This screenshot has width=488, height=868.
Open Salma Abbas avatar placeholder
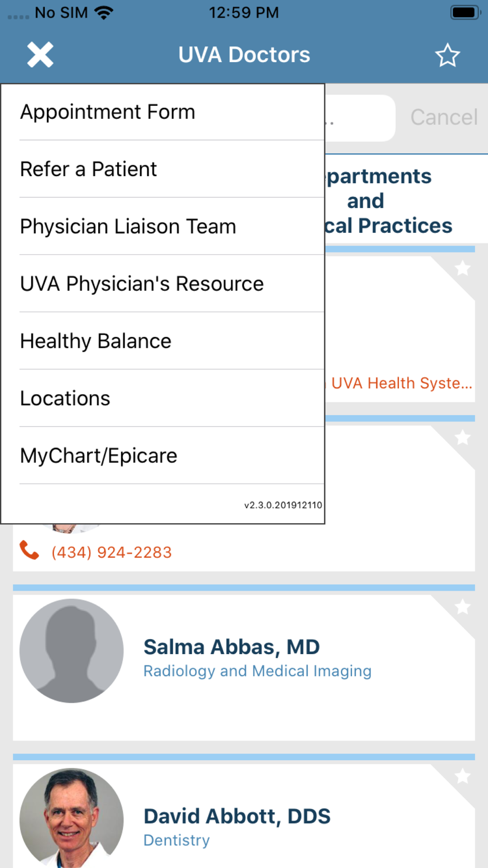(x=72, y=651)
